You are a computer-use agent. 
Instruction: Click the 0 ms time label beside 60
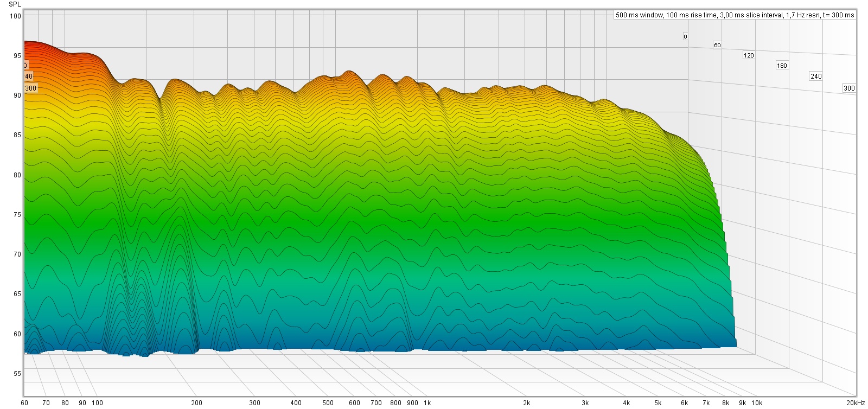click(685, 37)
